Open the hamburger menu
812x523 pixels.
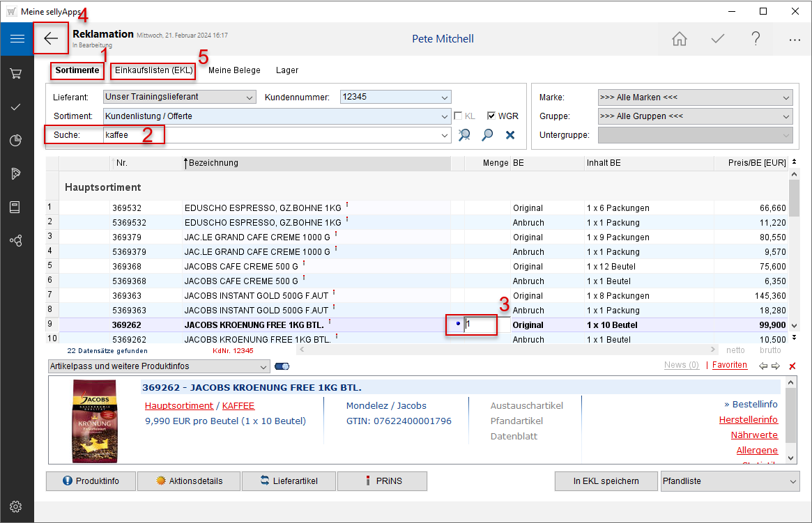pos(17,39)
